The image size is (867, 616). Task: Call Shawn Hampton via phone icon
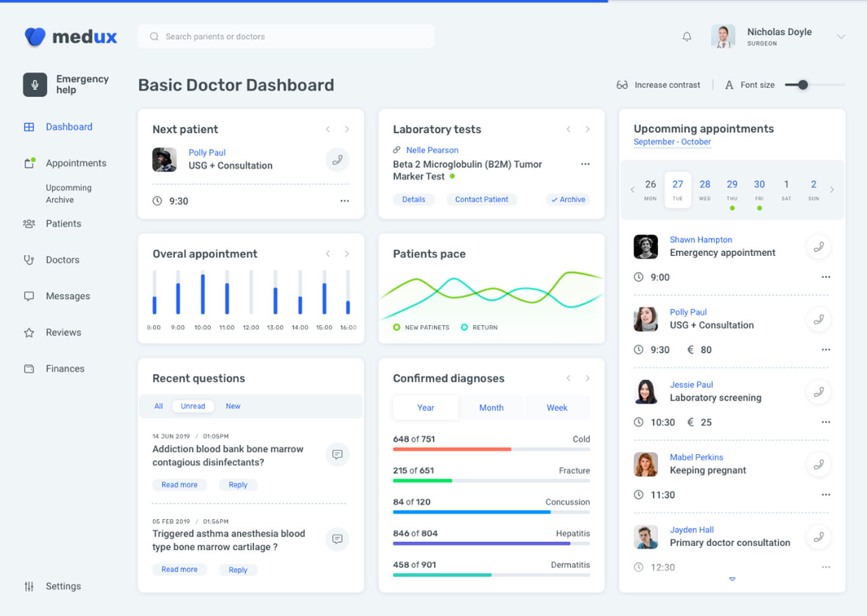(818, 247)
